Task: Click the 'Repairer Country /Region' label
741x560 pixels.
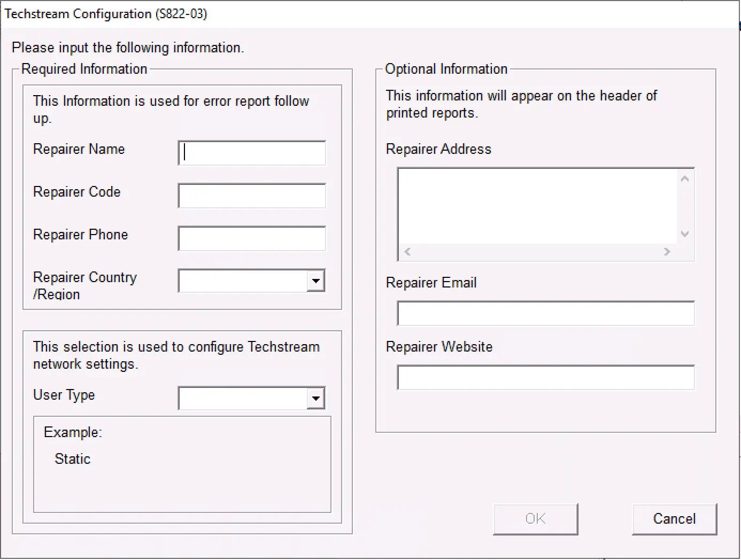Action: tap(84, 285)
